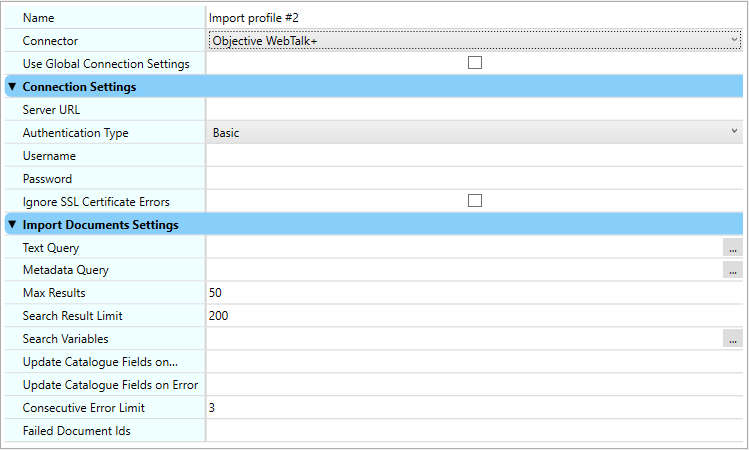Open the Search Variables ellipsis browse button

coord(733,339)
